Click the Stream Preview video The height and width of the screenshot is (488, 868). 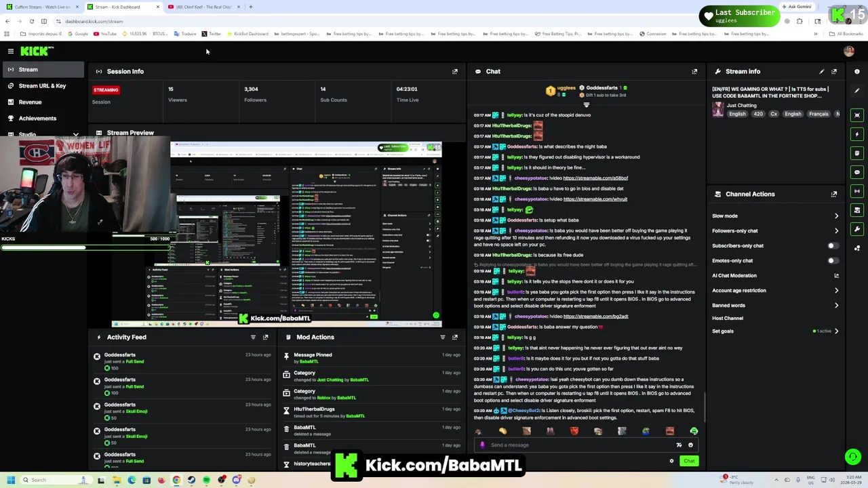point(277,234)
